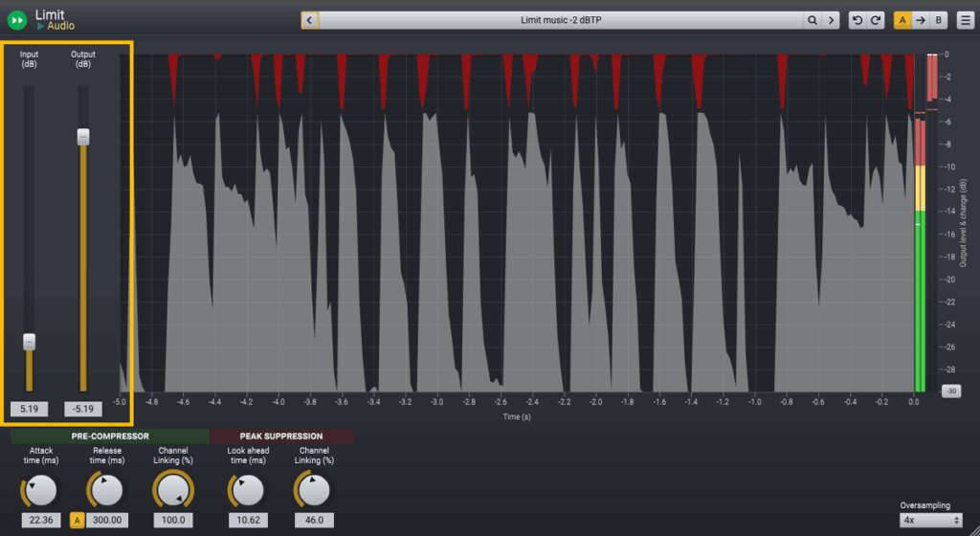
Task: Switch to the B comparison state
Action: coord(939,20)
